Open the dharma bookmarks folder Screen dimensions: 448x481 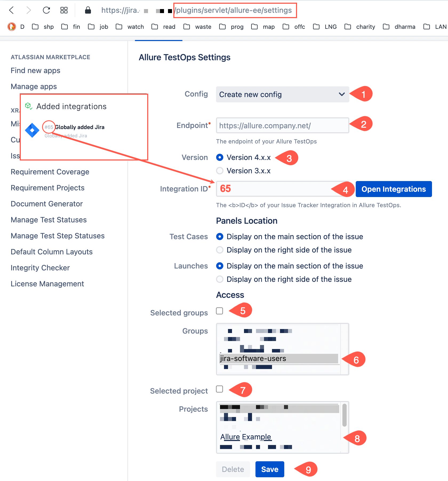pyautogui.click(x=399, y=27)
